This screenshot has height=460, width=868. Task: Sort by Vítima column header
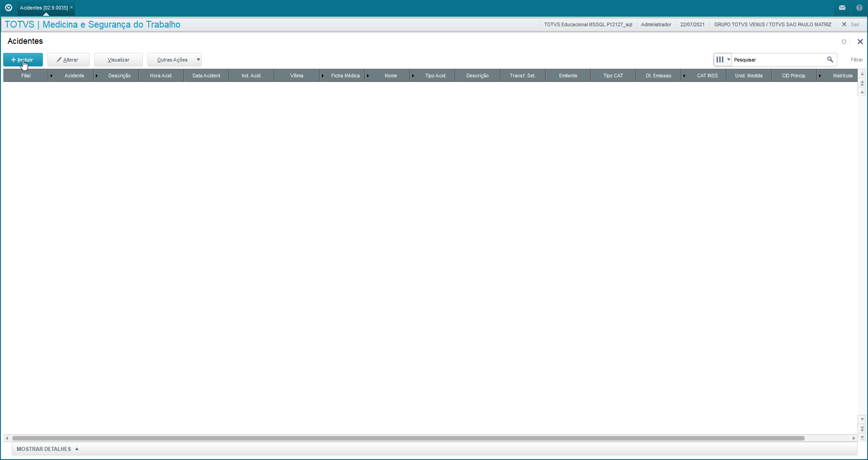tap(297, 76)
